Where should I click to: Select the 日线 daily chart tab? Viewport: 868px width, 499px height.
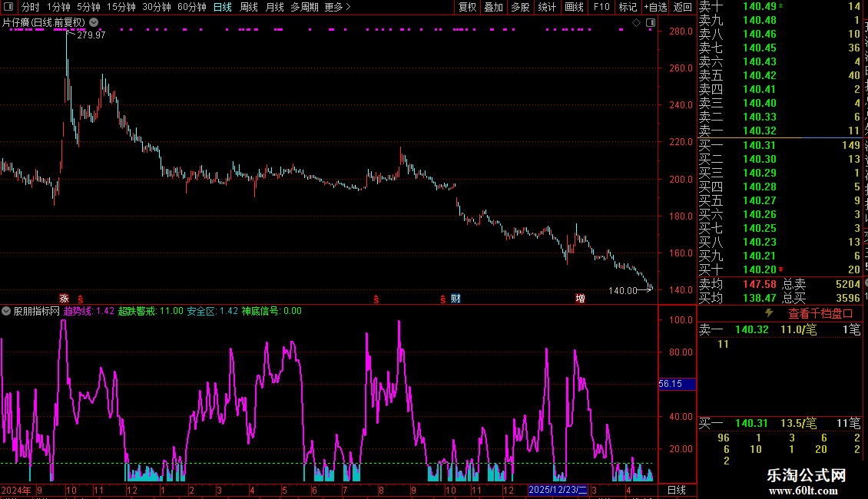tap(223, 7)
